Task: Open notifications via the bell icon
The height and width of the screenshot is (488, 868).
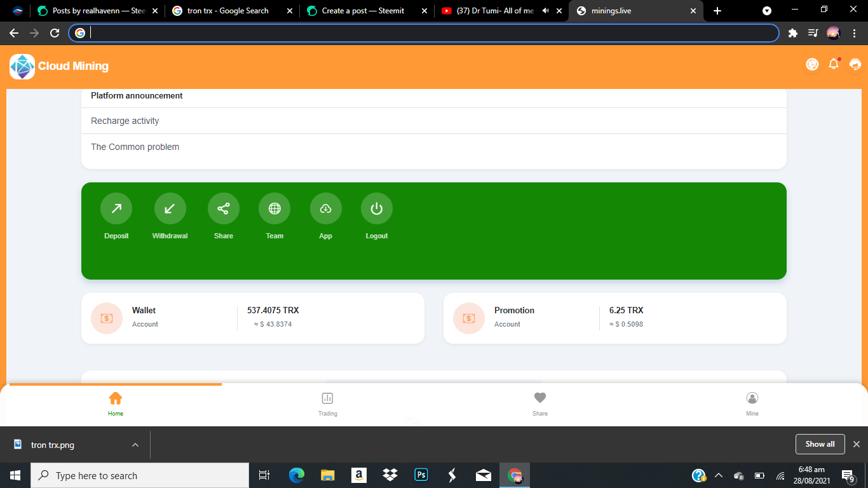Action: click(833, 64)
